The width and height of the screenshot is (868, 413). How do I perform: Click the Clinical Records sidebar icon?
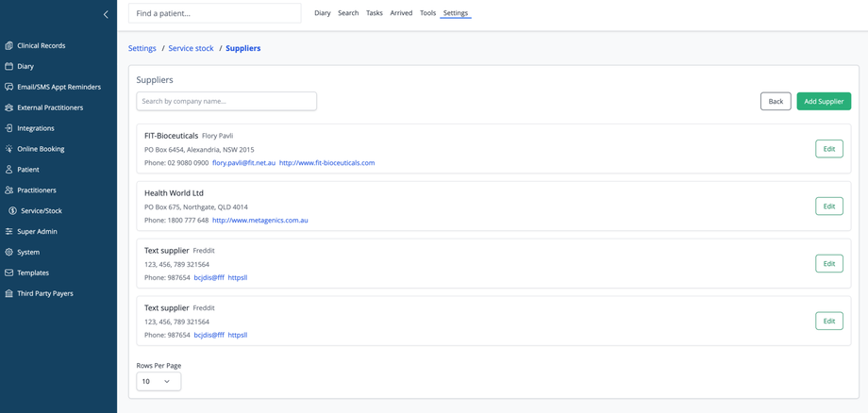point(9,45)
